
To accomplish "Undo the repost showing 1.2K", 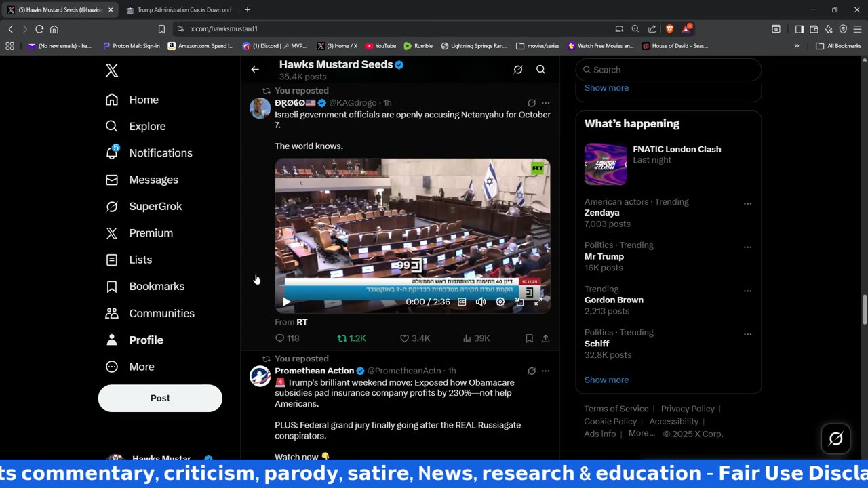I will [x=351, y=338].
